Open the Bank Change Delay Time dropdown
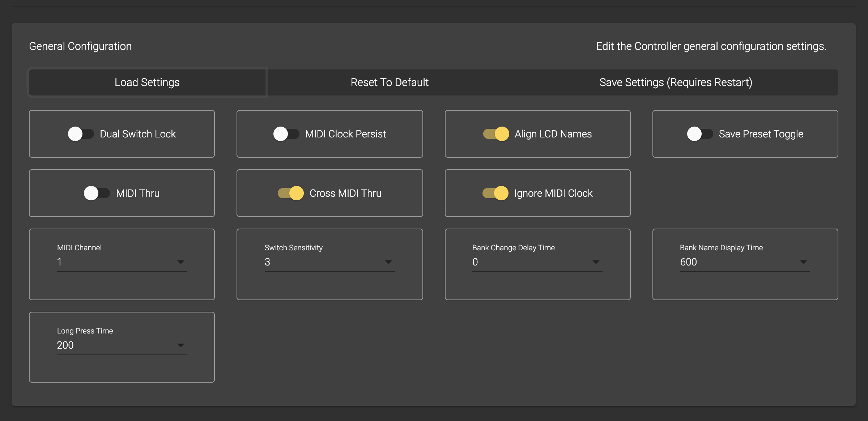The image size is (868, 421). [x=537, y=262]
